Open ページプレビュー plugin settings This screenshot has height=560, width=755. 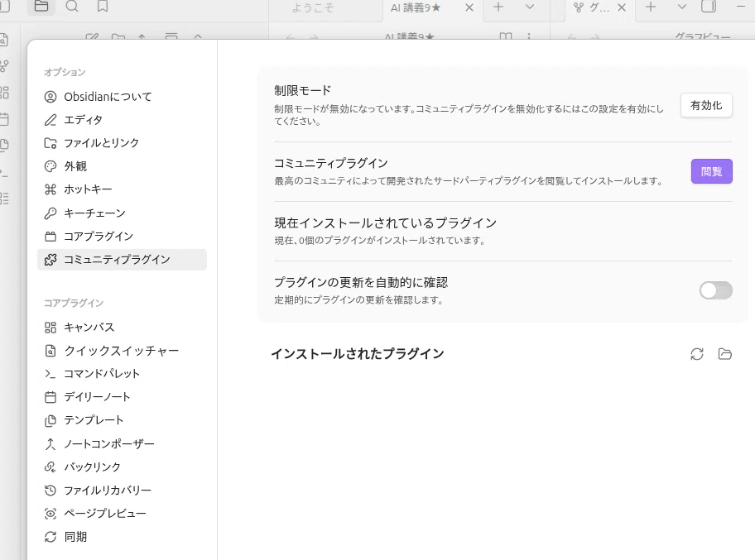[x=122, y=514]
